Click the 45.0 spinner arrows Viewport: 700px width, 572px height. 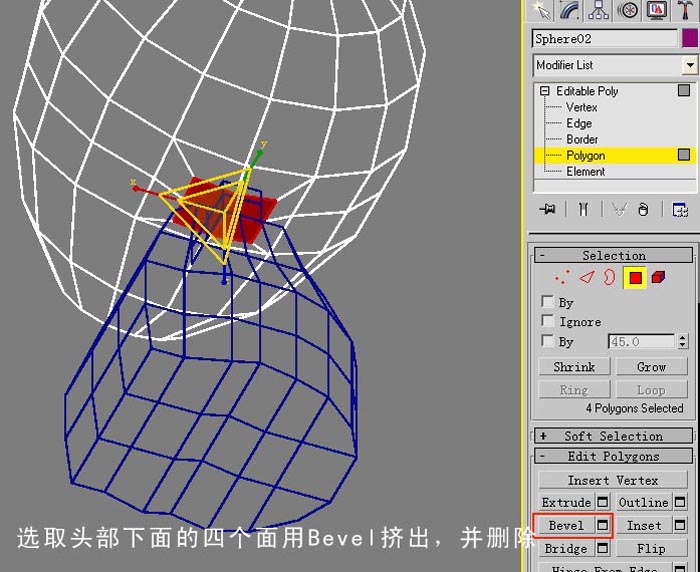[x=683, y=342]
